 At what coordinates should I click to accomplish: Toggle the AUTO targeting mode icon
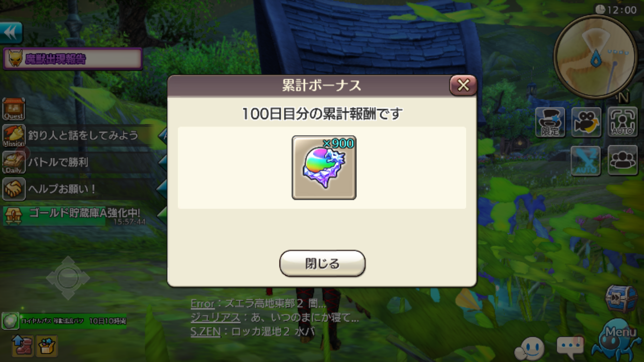[x=623, y=122]
